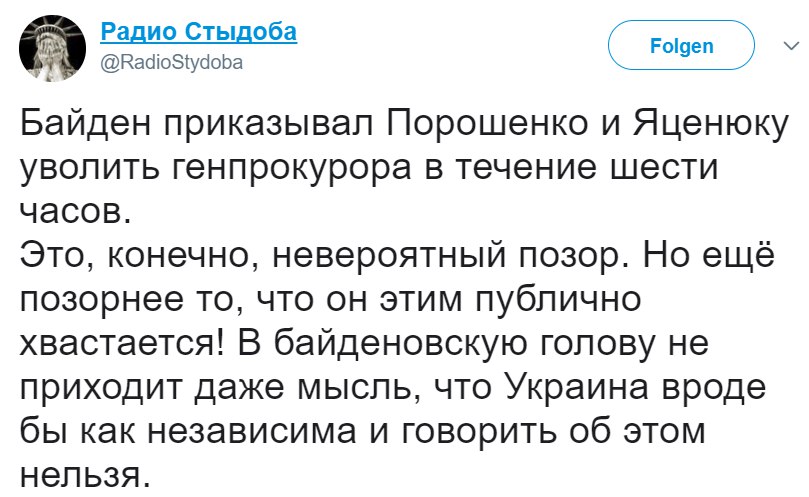Follow the account with the Folgen button
This screenshot has height=497, width=809.
(x=682, y=45)
